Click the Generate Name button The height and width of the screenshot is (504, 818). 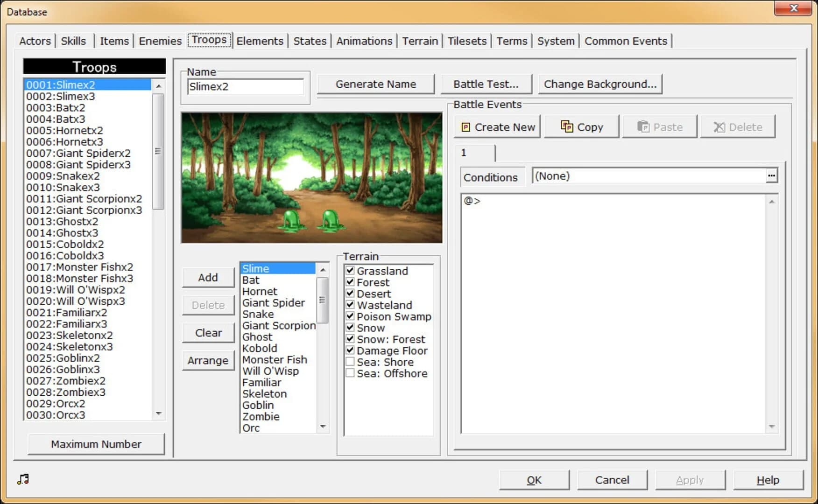376,84
